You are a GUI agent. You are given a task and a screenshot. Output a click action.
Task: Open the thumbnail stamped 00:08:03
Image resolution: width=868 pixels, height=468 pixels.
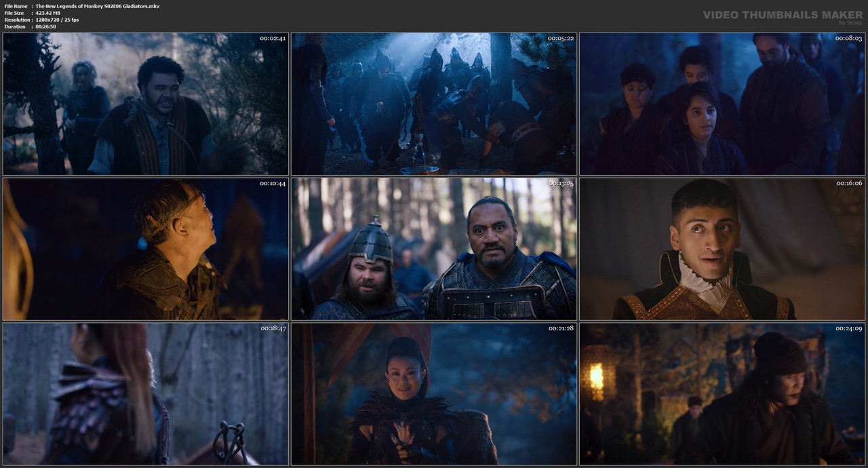[x=722, y=104]
